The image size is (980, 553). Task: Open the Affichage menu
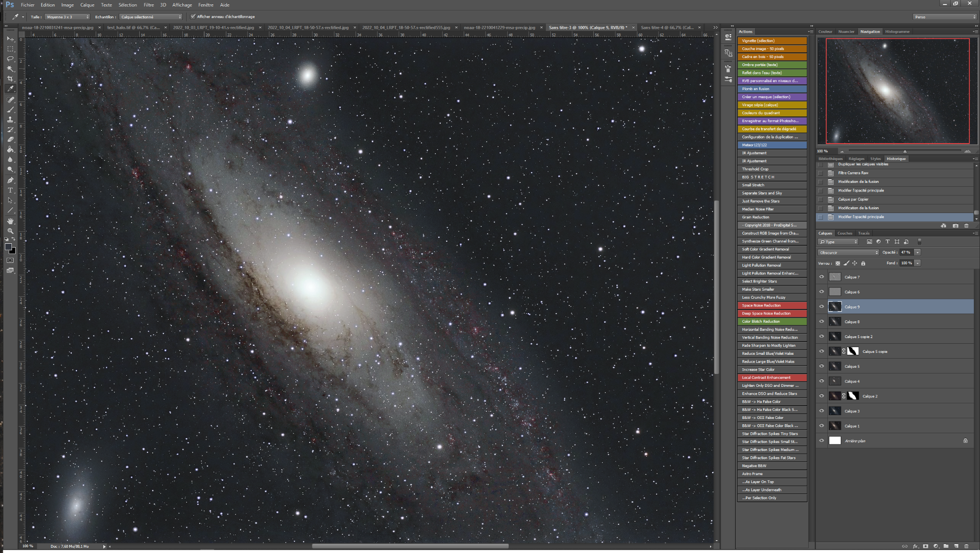pos(182,5)
